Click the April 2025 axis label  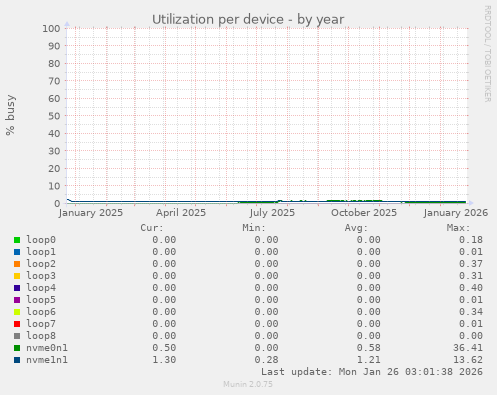tap(181, 213)
